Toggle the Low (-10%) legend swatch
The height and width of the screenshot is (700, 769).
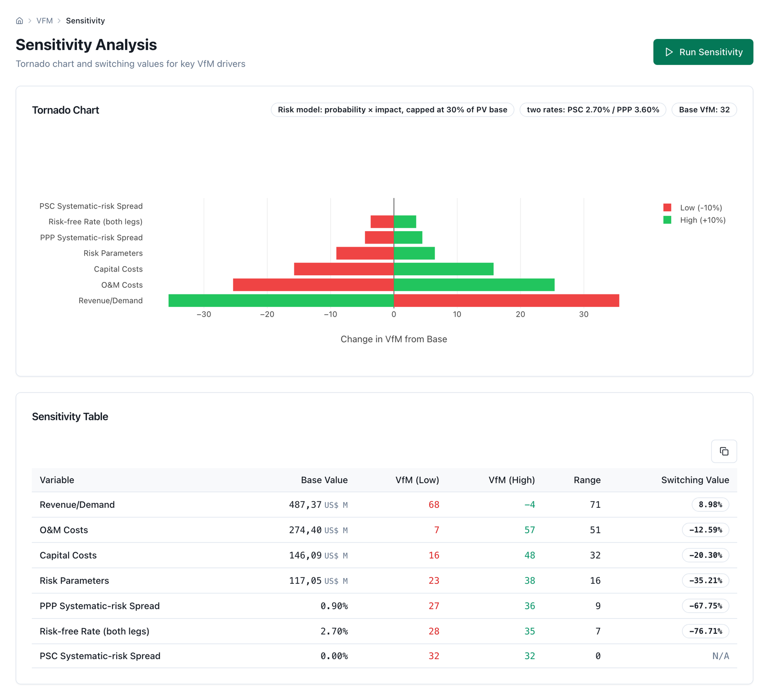667,208
